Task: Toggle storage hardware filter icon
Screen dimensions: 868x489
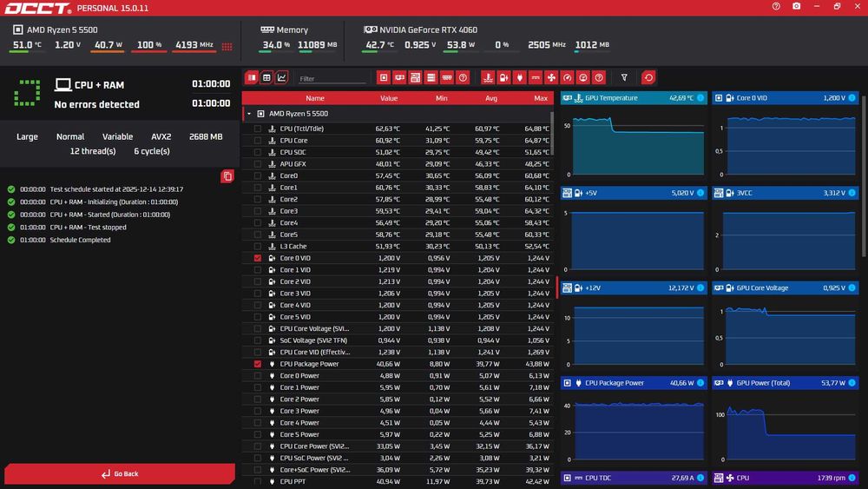Action: pyautogui.click(x=431, y=77)
